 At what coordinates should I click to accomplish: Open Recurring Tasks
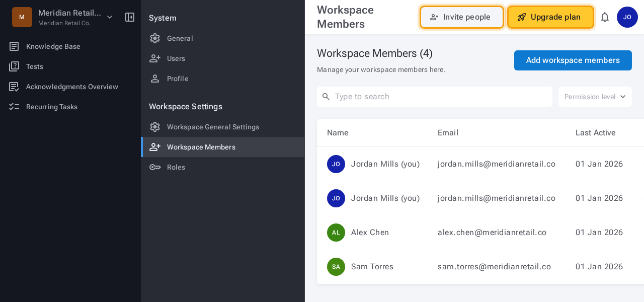coord(52,107)
